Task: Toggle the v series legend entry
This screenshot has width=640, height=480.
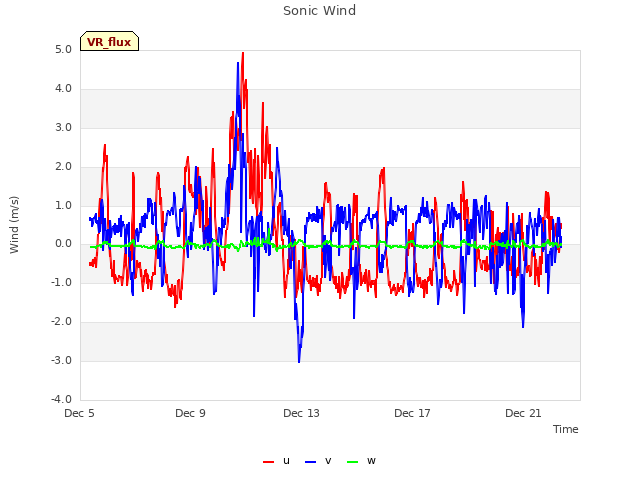Action: coord(318,461)
